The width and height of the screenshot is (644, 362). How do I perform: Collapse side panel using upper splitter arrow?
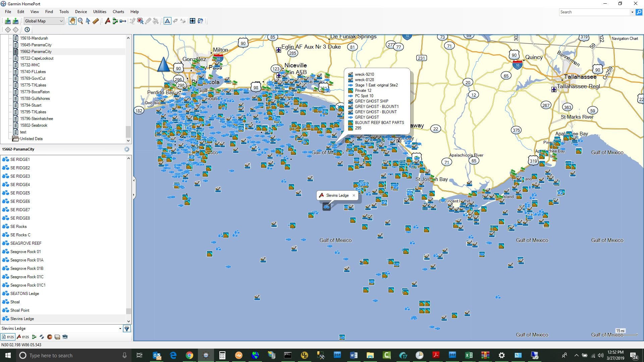tap(134, 180)
